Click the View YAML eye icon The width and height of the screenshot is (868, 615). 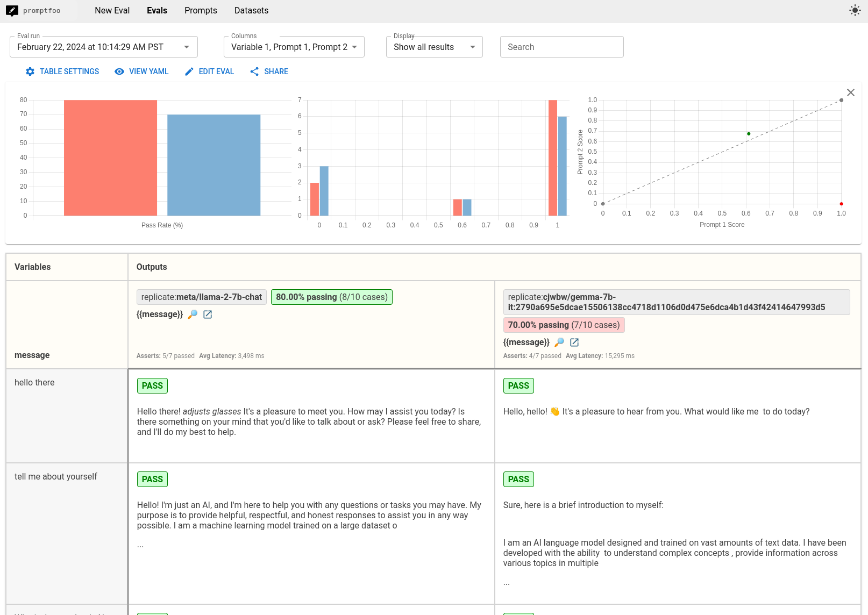(119, 71)
